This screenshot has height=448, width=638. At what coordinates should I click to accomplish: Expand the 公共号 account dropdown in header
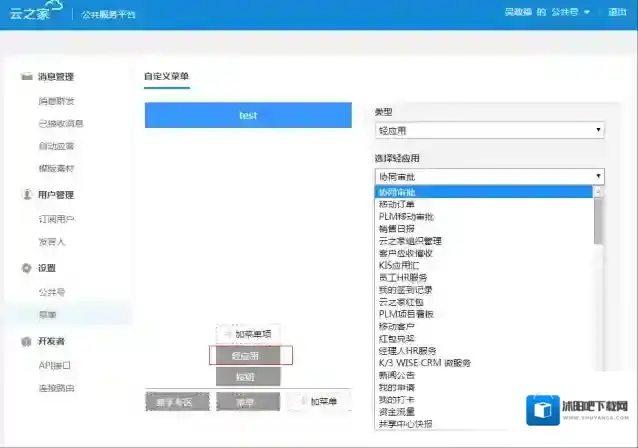[571, 13]
